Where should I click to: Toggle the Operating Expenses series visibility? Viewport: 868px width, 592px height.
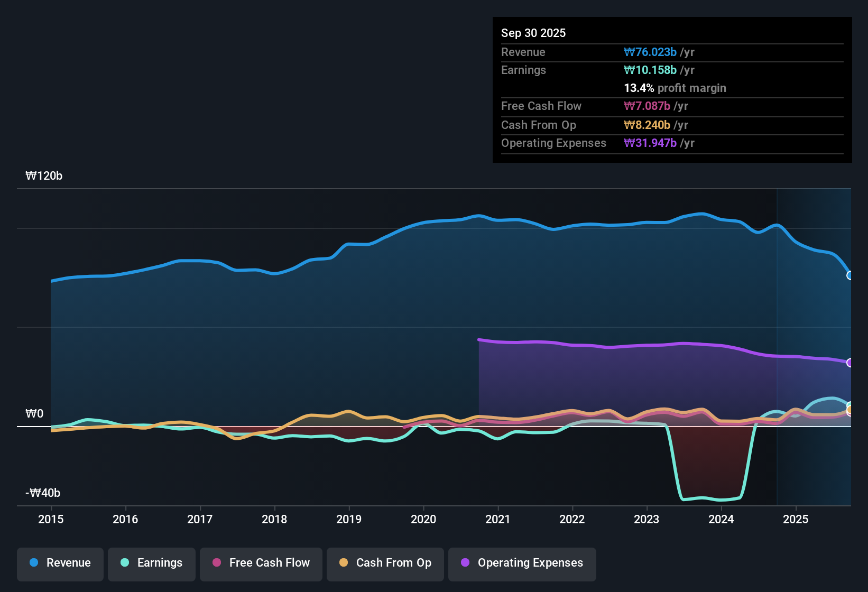tap(522, 563)
